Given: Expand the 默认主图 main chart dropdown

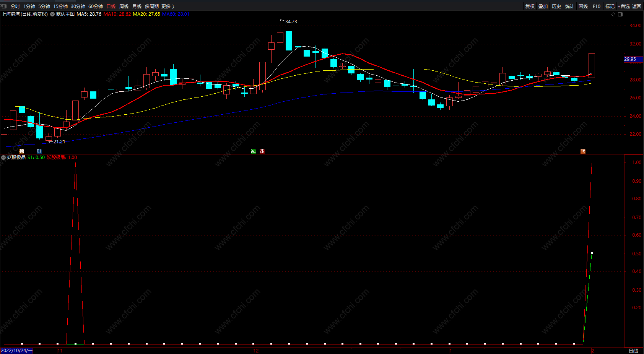Looking at the screenshot, I should [x=52, y=14].
